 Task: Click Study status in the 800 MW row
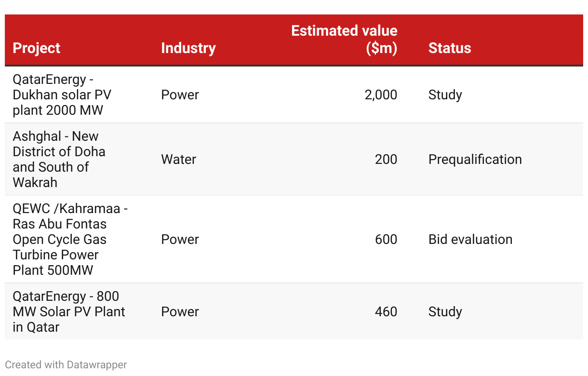[x=445, y=312]
